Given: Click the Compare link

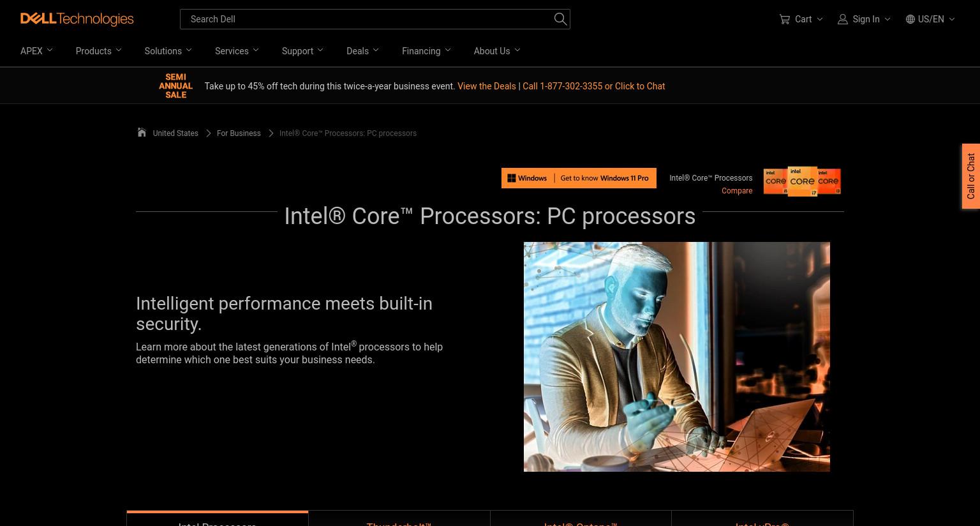Looking at the screenshot, I should point(737,191).
